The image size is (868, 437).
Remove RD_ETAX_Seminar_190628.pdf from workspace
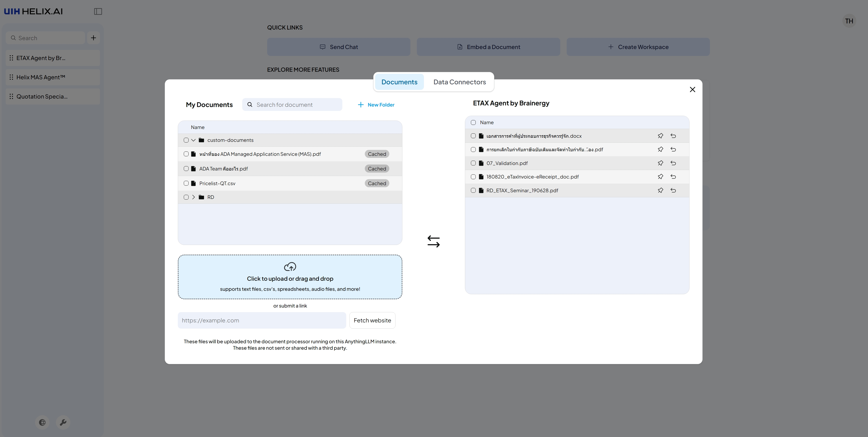click(x=673, y=190)
